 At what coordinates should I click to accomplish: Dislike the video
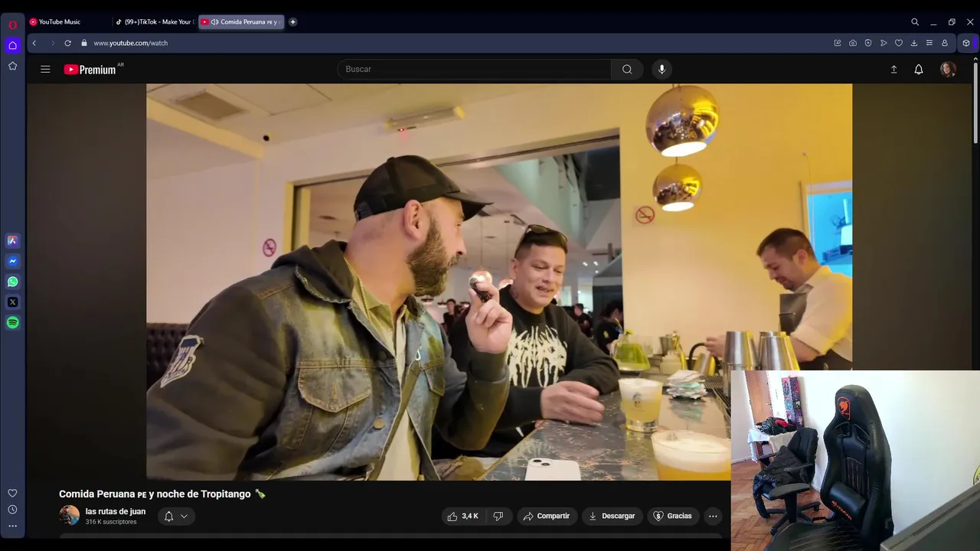click(498, 517)
